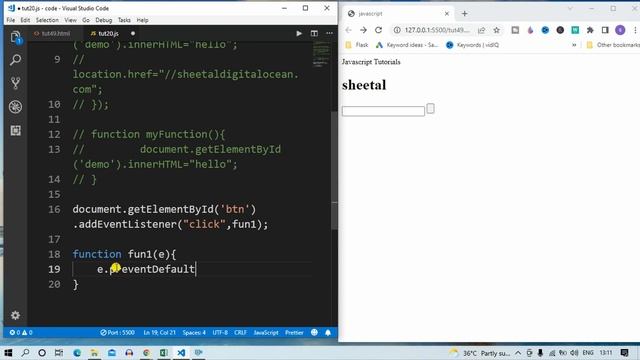Click the run play icon in the editor toolbar

click(x=299, y=33)
